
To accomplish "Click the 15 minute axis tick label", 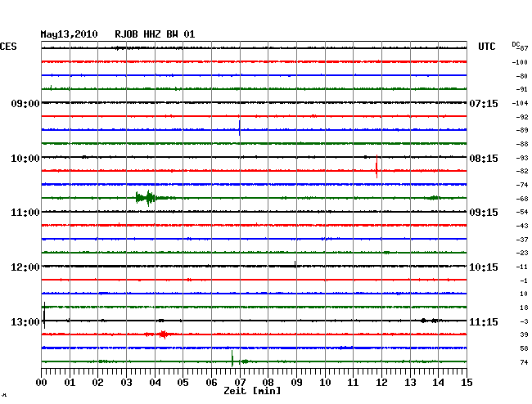I will (467, 383).
